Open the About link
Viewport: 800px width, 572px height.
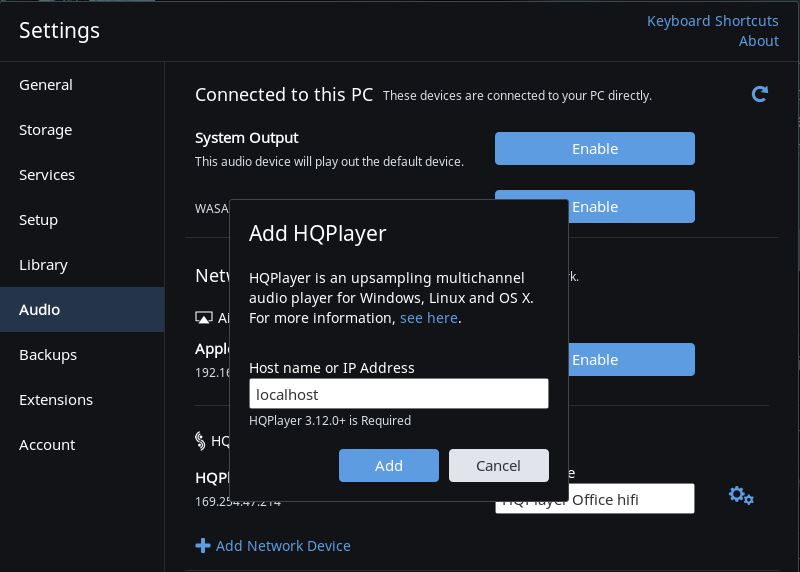[x=759, y=41]
